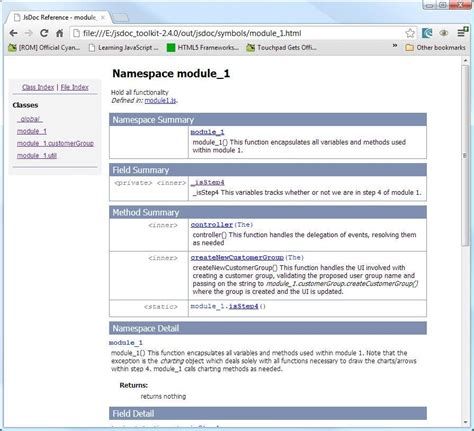Screen dimensions: 474x431
Task: Open the module1.js source file link
Action: pos(160,100)
